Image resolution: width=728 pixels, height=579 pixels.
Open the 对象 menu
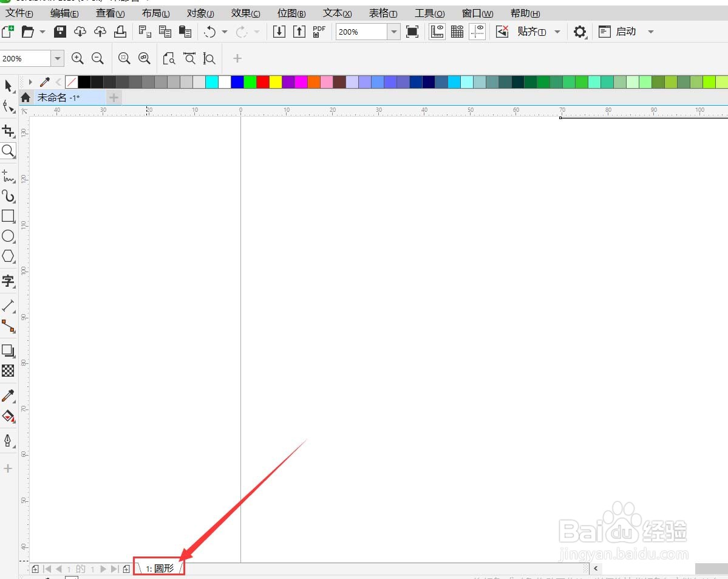click(200, 13)
